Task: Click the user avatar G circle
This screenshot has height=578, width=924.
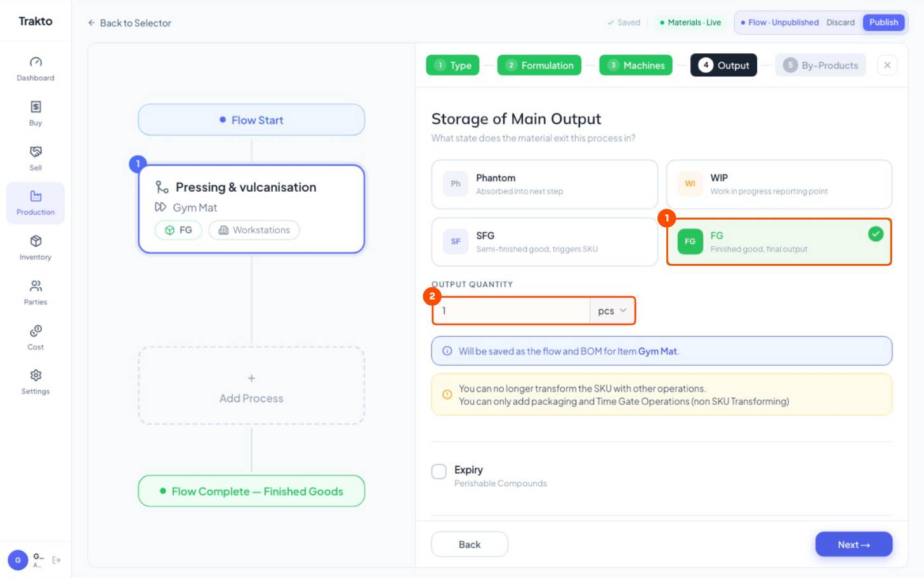Action: [x=18, y=560]
